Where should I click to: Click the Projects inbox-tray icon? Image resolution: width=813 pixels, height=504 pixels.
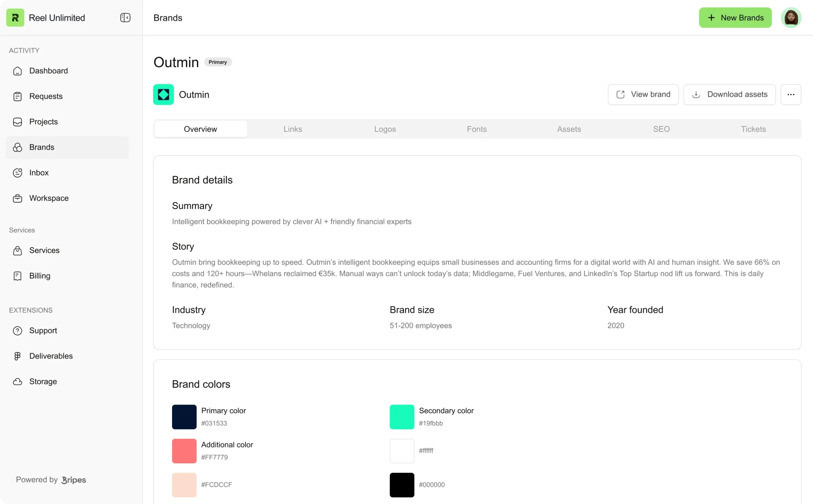coord(17,122)
